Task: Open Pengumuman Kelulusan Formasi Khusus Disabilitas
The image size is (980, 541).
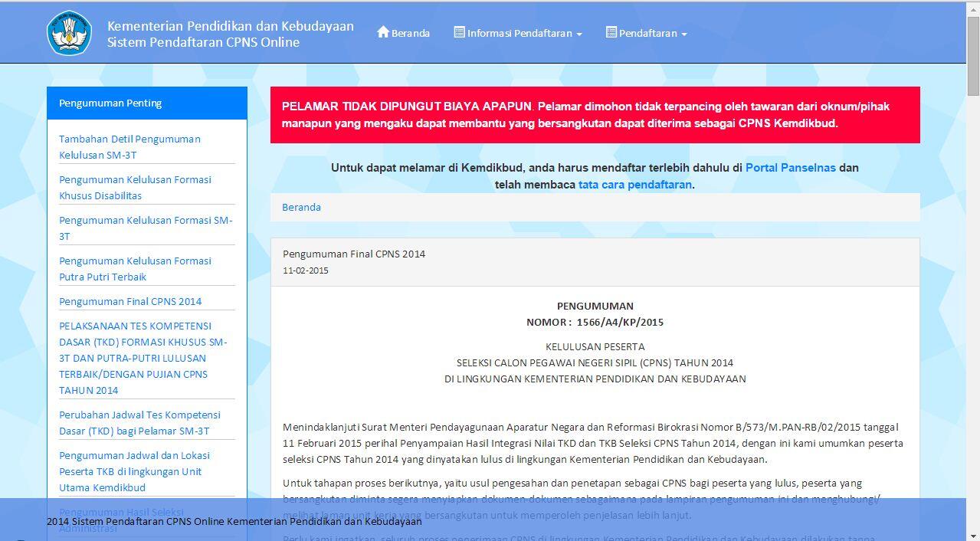Action: [135, 188]
